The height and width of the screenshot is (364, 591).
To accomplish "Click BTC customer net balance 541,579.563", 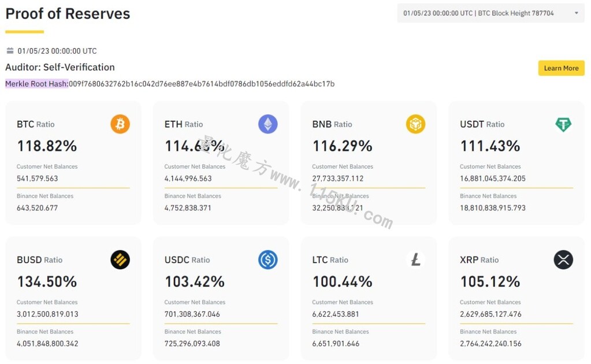I will (x=38, y=179).
